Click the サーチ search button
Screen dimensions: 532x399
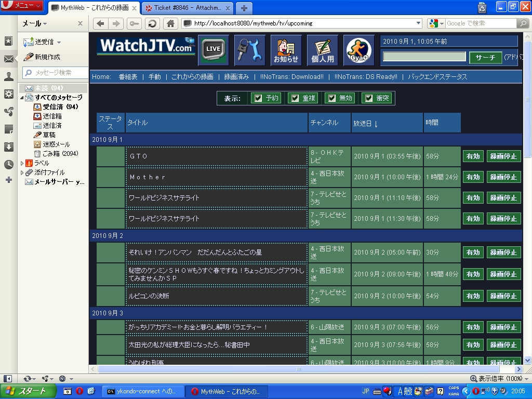click(x=485, y=58)
